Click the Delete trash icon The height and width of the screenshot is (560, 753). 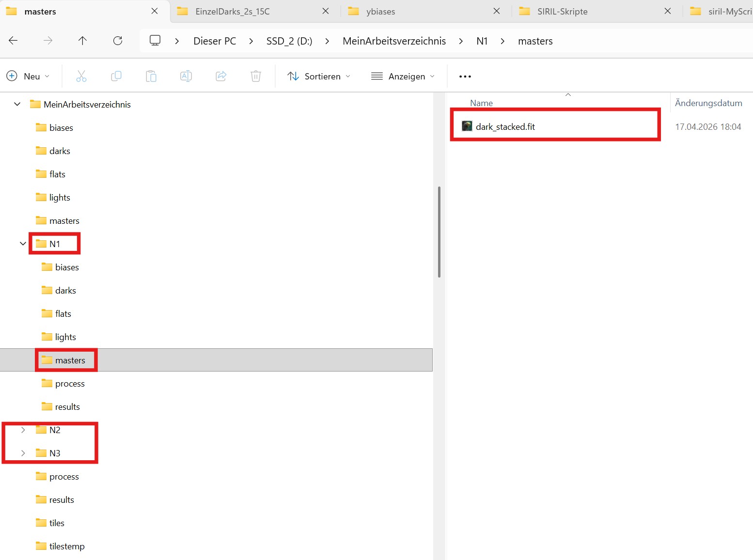click(256, 76)
